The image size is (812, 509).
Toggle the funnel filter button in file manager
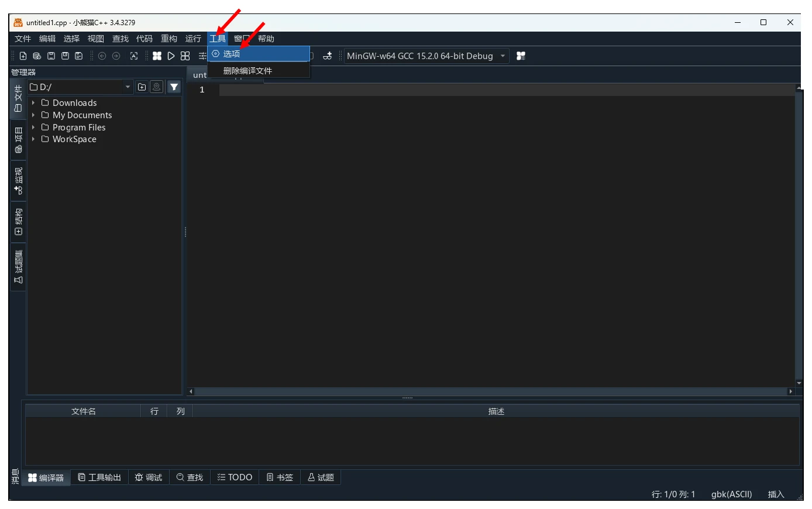(x=174, y=87)
